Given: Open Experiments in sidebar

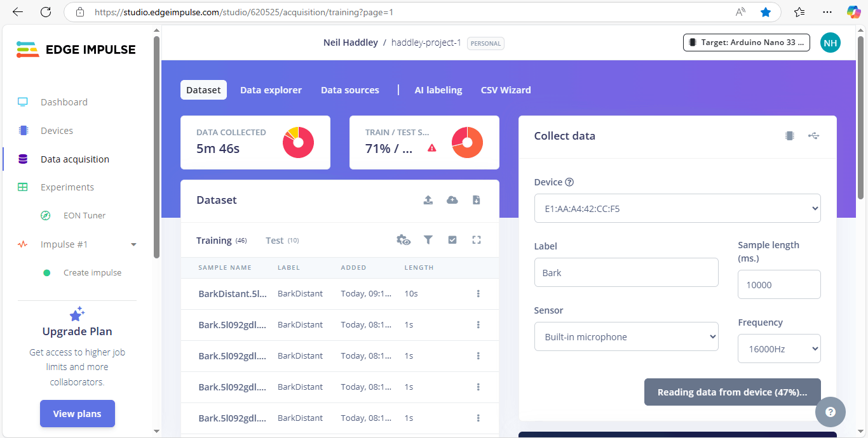Looking at the screenshot, I should 67,187.
